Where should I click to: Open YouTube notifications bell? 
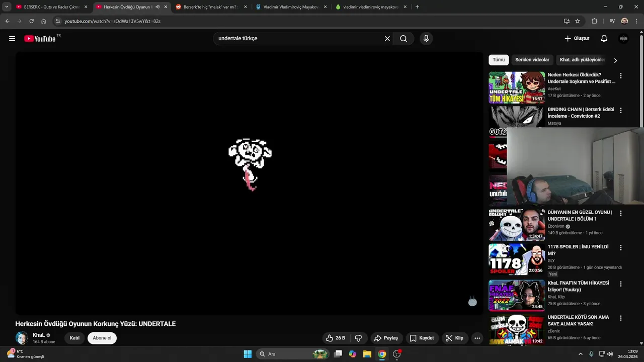tap(604, 39)
